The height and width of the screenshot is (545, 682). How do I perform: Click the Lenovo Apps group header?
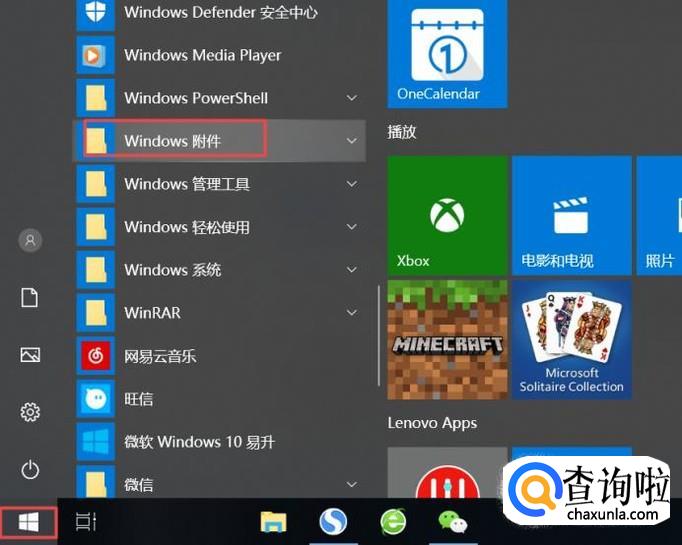(x=432, y=423)
